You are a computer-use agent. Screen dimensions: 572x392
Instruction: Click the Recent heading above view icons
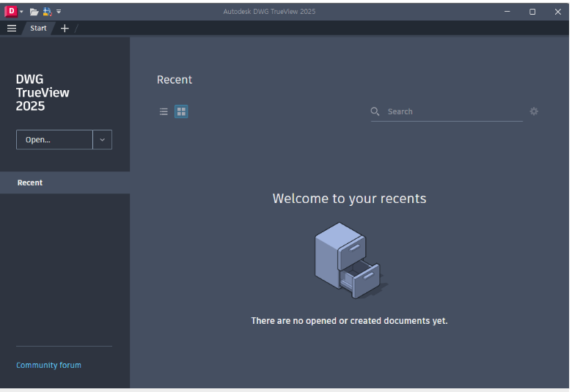(x=175, y=79)
